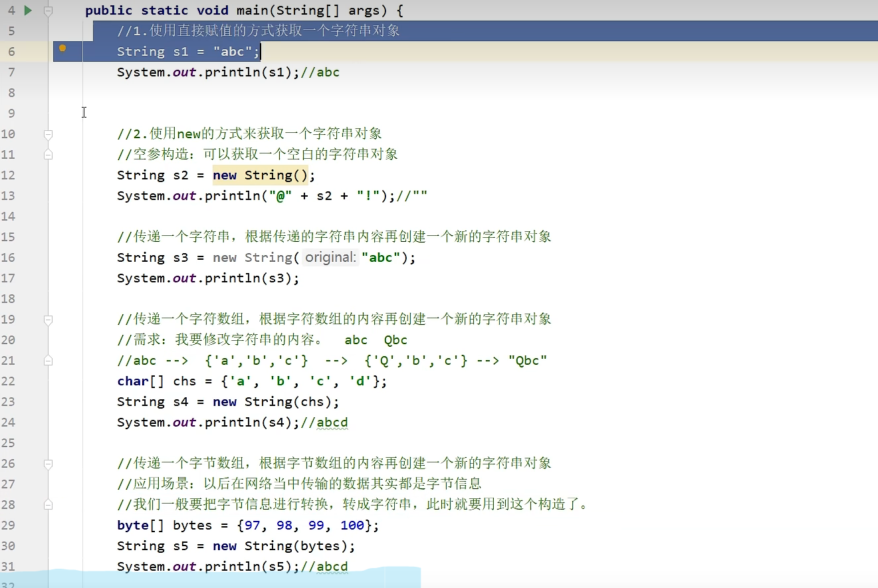This screenshot has width=878, height=588.
Task: Click the line 26 comment about byte array
Action: [334, 464]
